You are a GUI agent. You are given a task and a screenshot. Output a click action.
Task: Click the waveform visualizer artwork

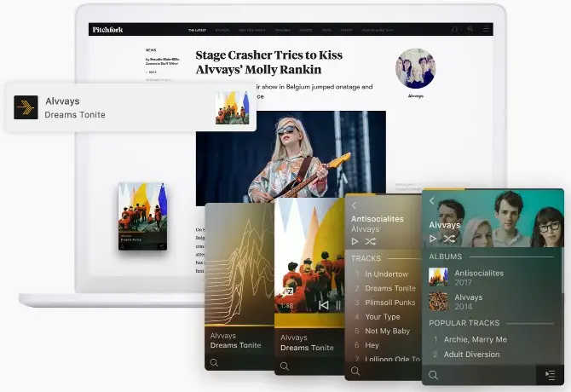239,264
